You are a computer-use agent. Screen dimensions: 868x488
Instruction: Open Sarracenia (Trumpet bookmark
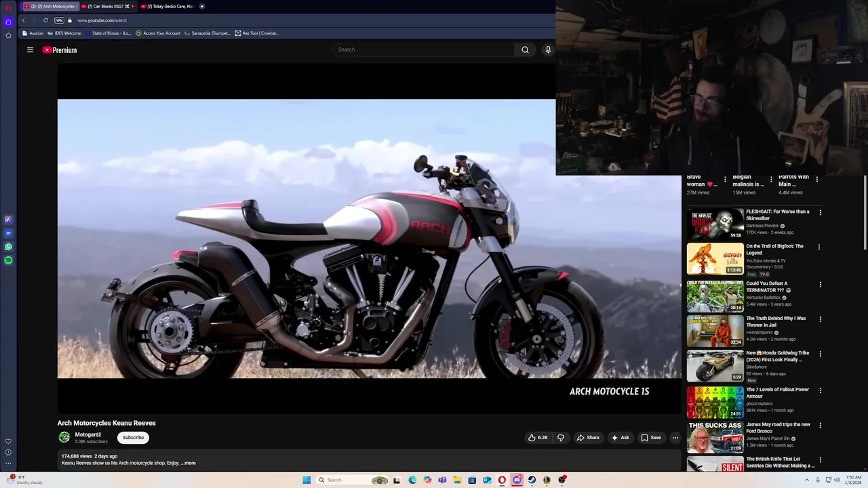coord(208,33)
